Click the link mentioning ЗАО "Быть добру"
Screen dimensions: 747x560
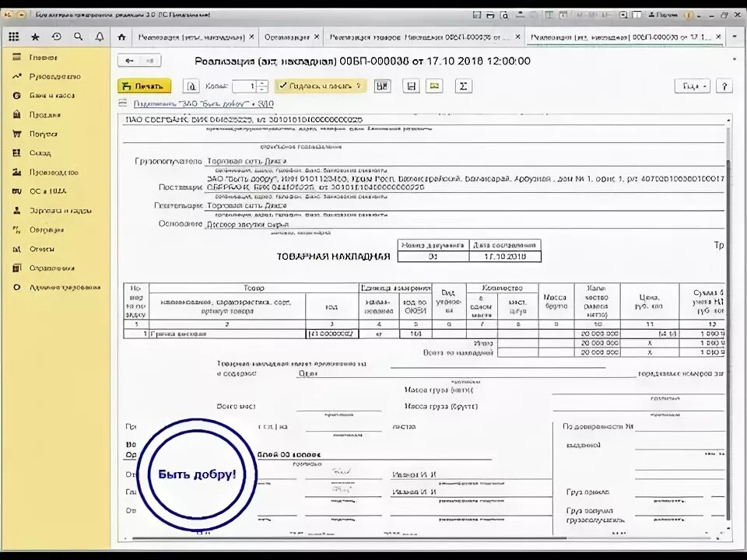point(203,103)
